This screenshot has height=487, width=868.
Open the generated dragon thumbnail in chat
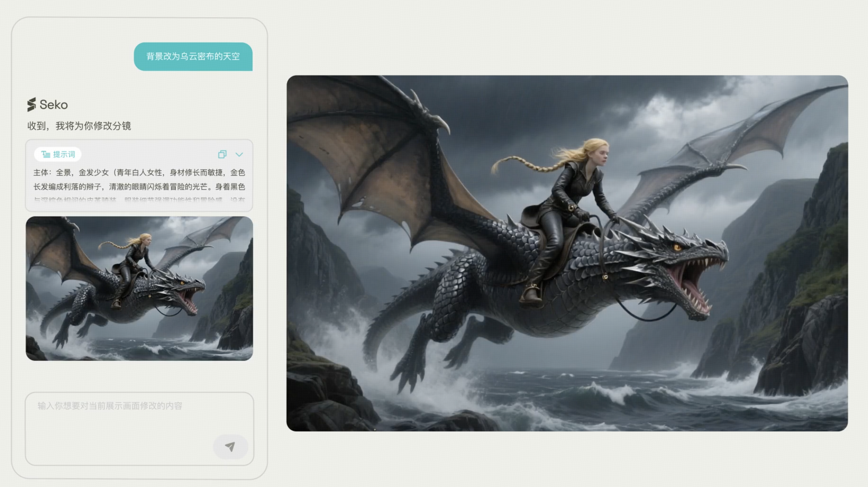tap(139, 288)
